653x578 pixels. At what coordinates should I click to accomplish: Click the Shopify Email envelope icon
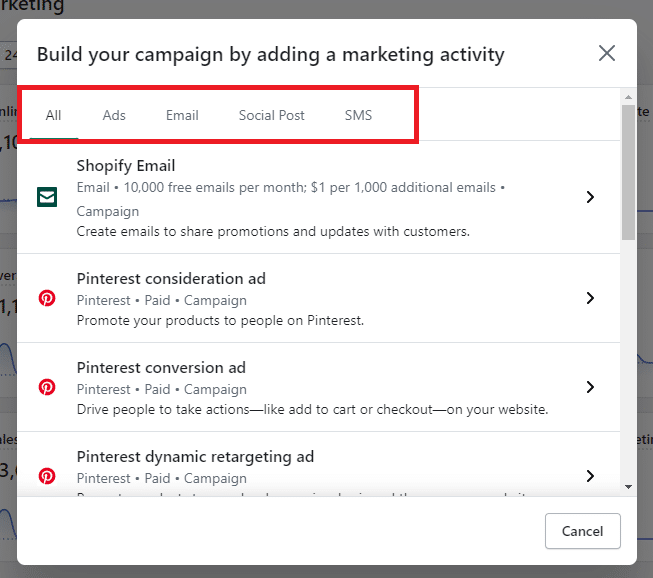click(47, 197)
